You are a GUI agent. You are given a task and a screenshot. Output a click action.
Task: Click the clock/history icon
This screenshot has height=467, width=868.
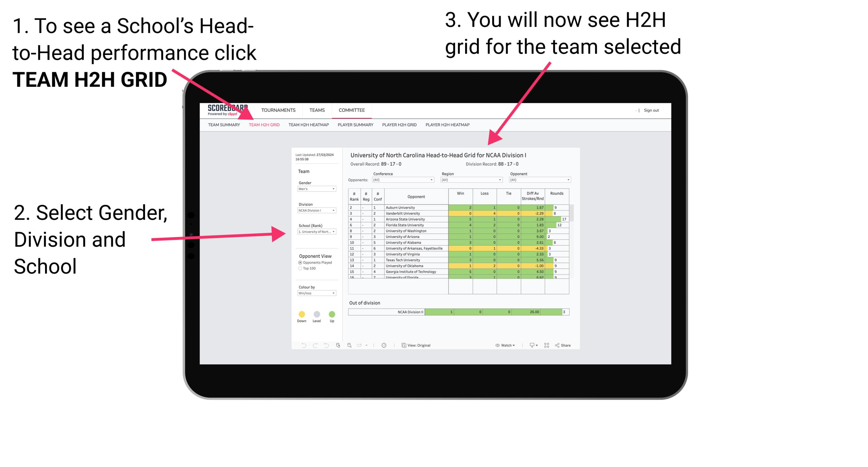click(x=385, y=346)
